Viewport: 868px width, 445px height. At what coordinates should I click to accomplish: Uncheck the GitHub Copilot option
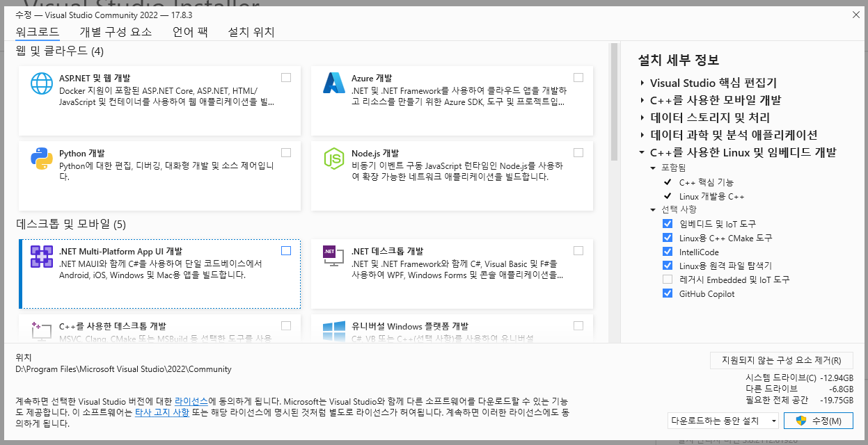(x=668, y=293)
